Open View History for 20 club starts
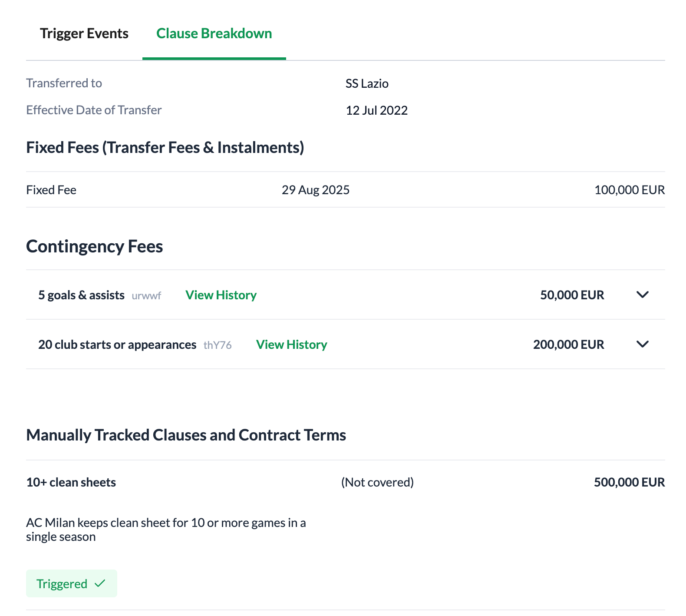 (x=291, y=345)
